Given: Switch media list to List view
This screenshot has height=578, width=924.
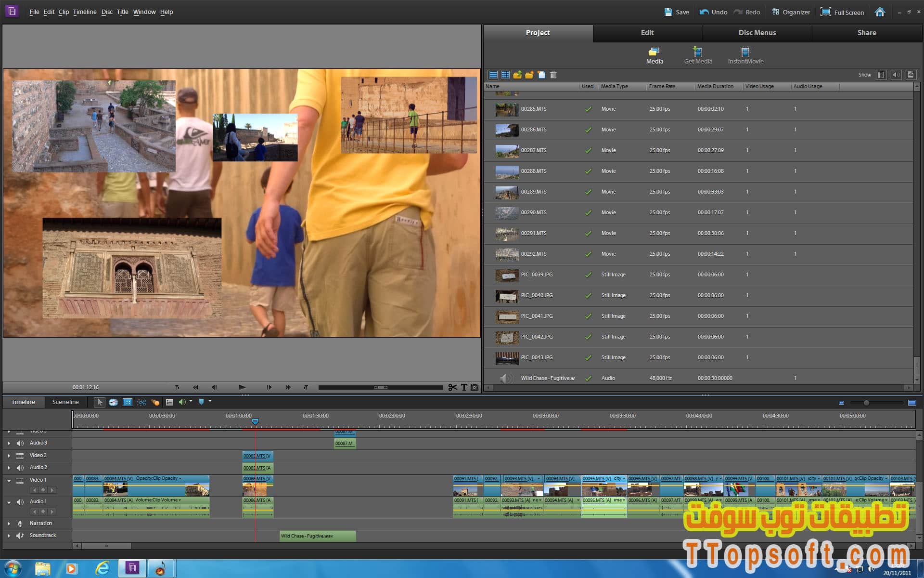Looking at the screenshot, I should point(493,75).
